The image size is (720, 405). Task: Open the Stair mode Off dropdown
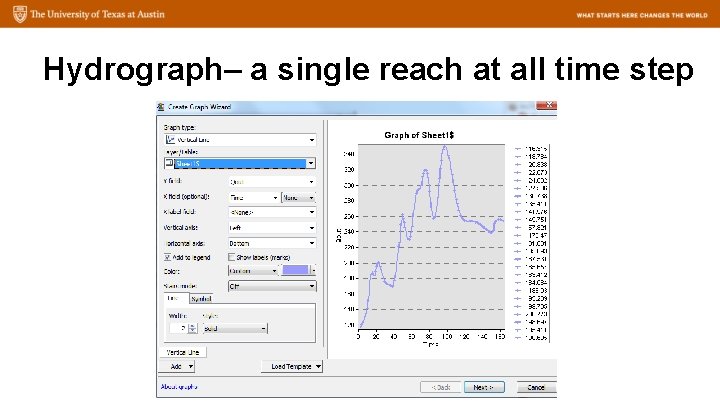(x=272, y=286)
